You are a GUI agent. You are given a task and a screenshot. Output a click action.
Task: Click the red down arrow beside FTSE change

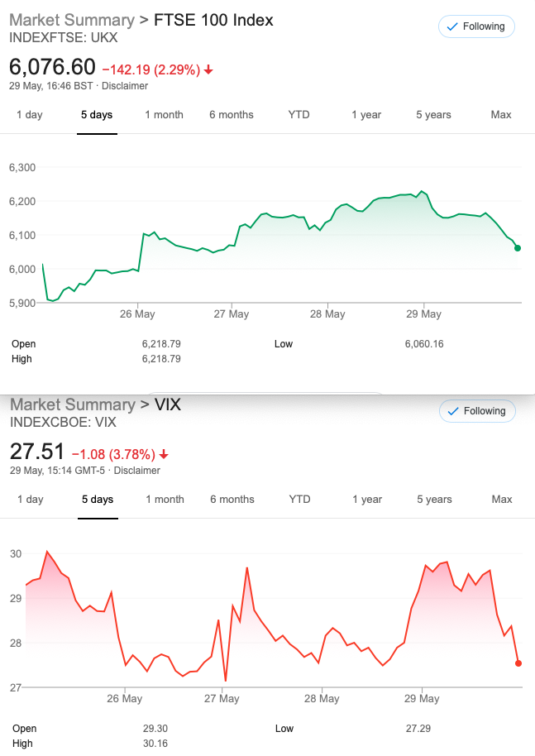pos(208,70)
